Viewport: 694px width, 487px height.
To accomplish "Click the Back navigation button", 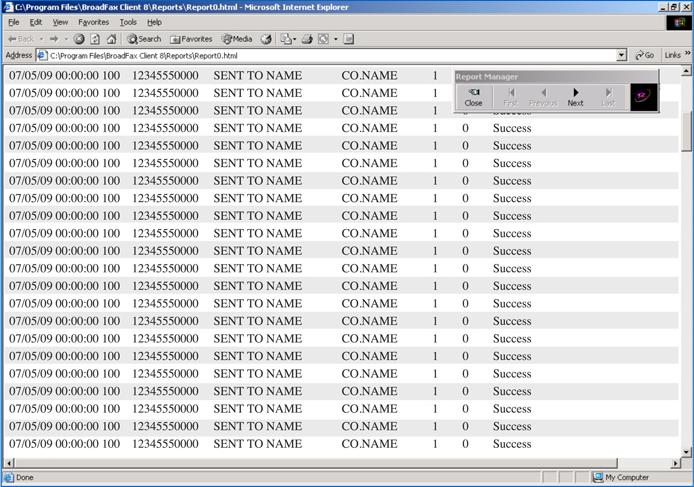I will pos(20,39).
